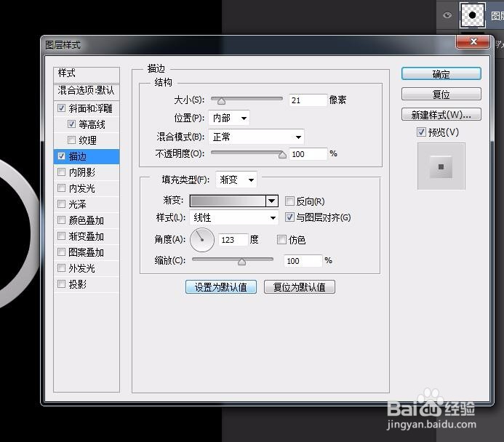Enable the 内发光 checkbox
Viewport: 504px width, 442px height.
[61, 188]
